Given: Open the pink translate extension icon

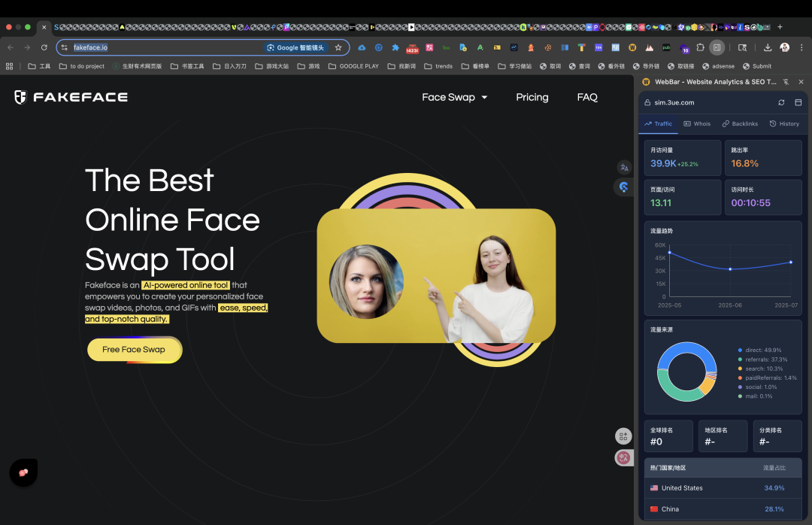Looking at the screenshot, I should click(429, 47).
